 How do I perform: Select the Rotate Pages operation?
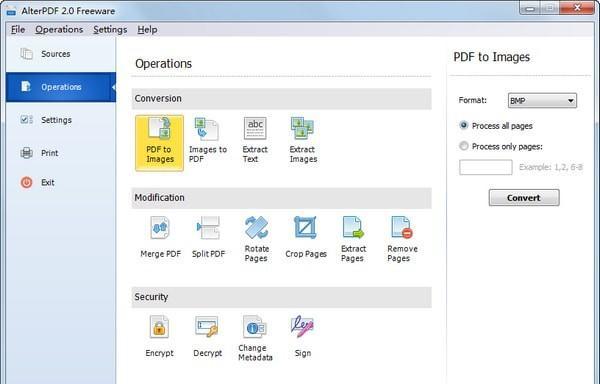pos(256,239)
